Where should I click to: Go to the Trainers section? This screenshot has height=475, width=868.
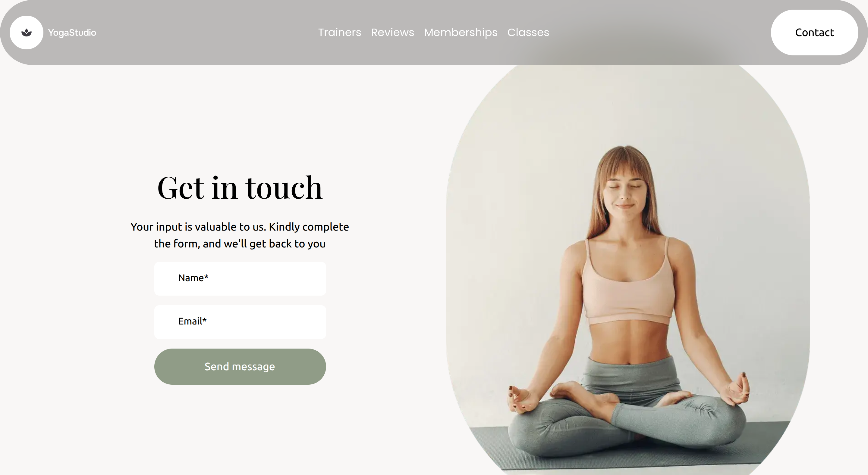coord(339,33)
